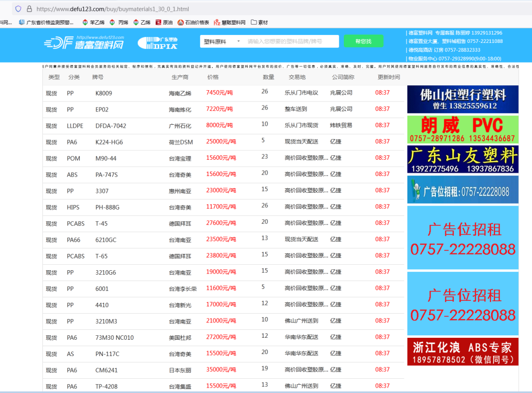The height and width of the screenshot is (393, 532).
Task: Click the 生产商 column header
Action: [180, 77]
